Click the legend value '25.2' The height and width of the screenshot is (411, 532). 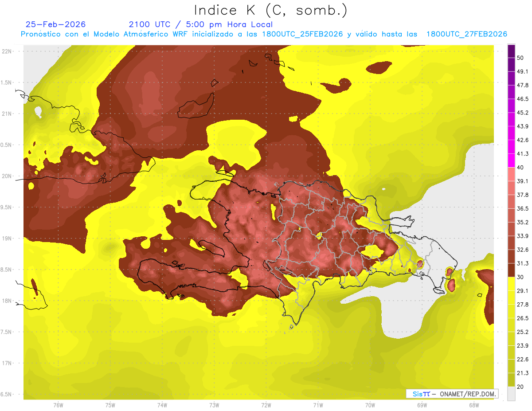click(x=523, y=332)
